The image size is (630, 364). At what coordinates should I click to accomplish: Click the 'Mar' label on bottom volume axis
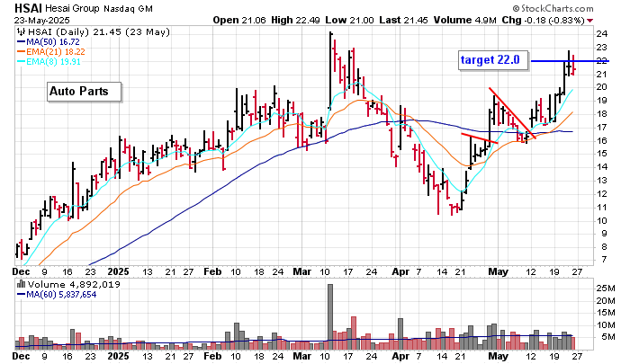tap(302, 356)
